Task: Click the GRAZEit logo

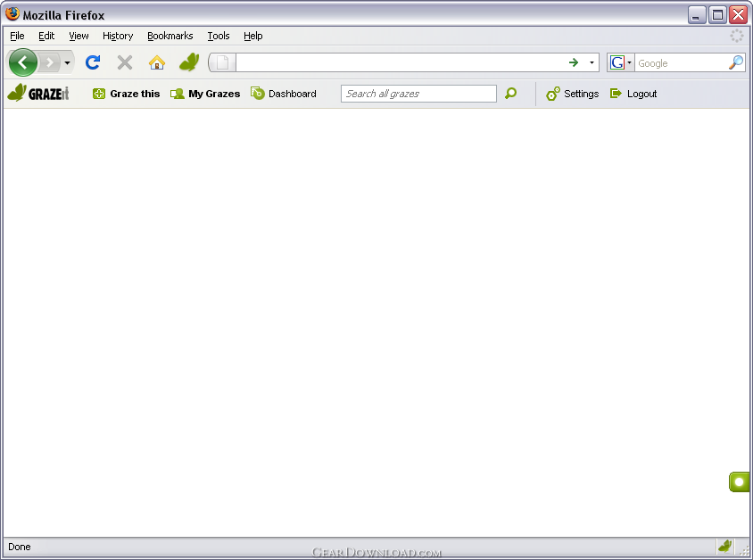Action: coord(38,93)
